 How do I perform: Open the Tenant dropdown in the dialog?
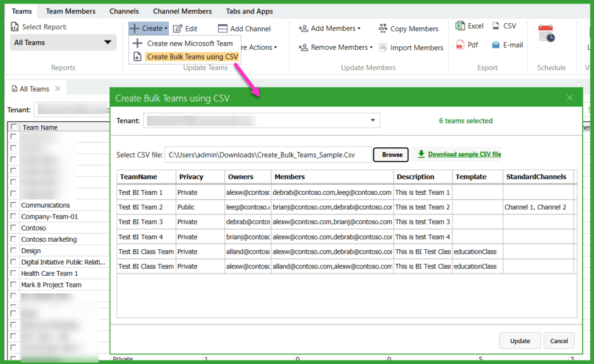point(373,121)
